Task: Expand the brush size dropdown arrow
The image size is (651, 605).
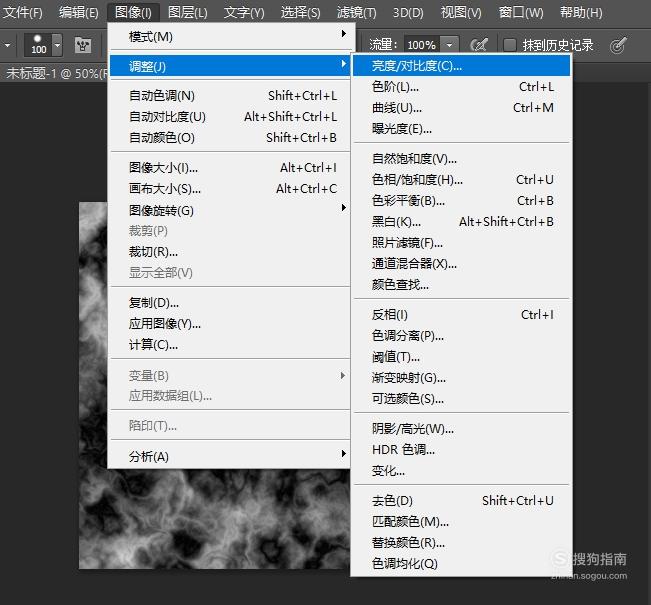Action: 57,44
